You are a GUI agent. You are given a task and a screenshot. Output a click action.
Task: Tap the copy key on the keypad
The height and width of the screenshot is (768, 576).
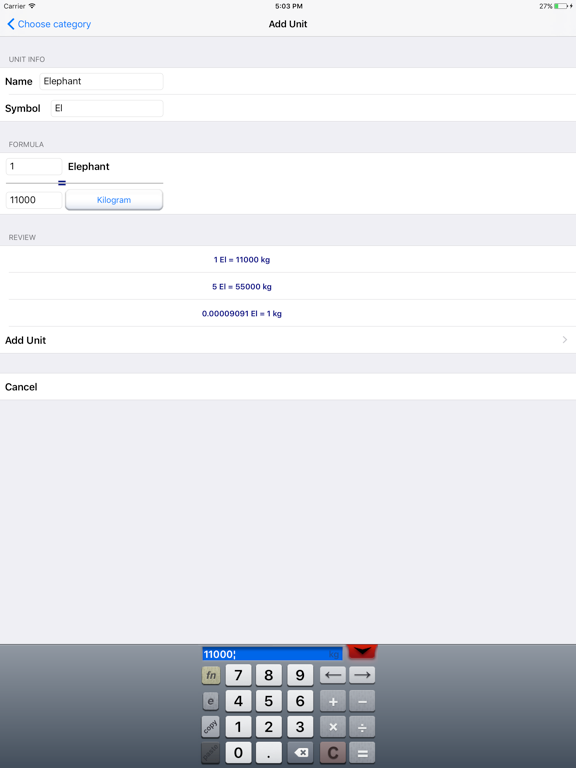click(x=211, y=727)
